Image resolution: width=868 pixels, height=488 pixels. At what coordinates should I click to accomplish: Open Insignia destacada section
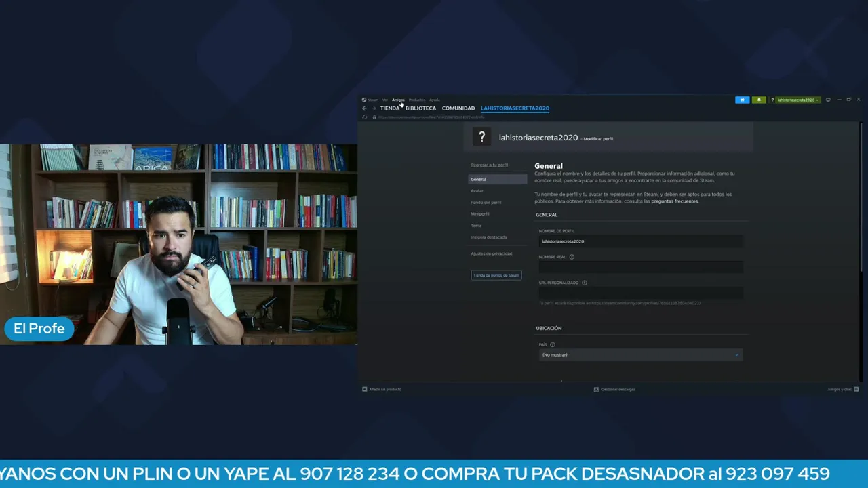[489, 237]
